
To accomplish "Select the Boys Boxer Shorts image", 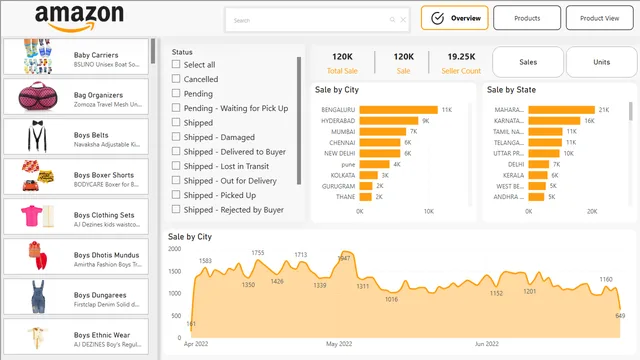I will tap(38, 176).
